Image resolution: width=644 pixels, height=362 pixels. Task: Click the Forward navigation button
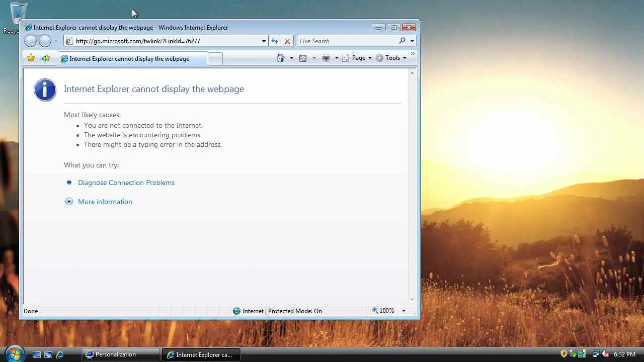pos(45,41)
